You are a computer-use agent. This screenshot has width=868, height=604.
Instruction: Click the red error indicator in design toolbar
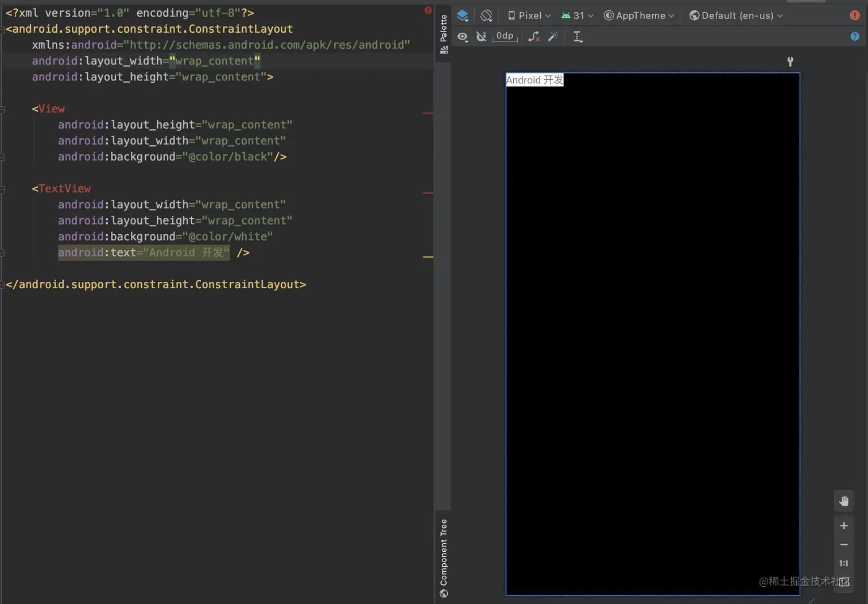[x=855, y=16]
